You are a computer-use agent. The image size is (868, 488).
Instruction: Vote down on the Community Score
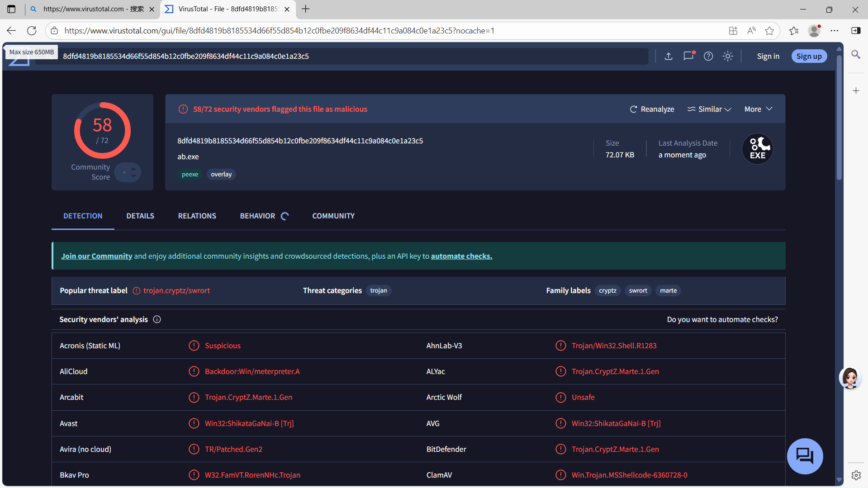coord(133,175)
